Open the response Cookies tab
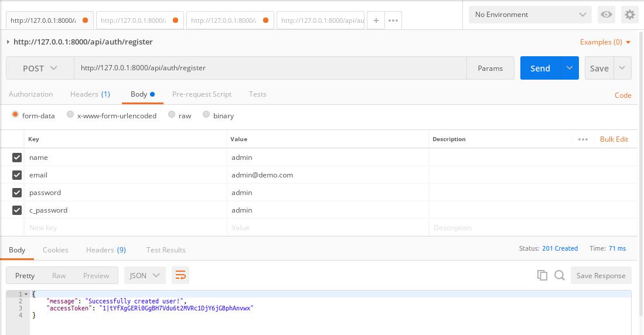 [56, 249]
